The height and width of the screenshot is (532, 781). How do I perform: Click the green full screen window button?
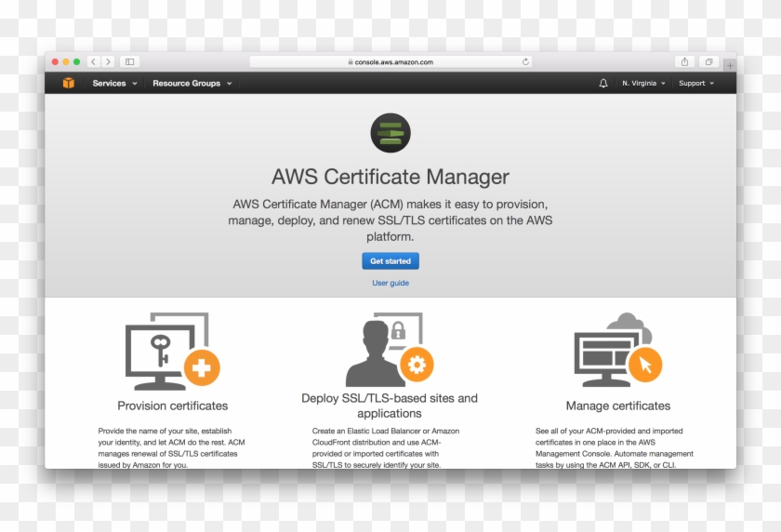[76, 61]
